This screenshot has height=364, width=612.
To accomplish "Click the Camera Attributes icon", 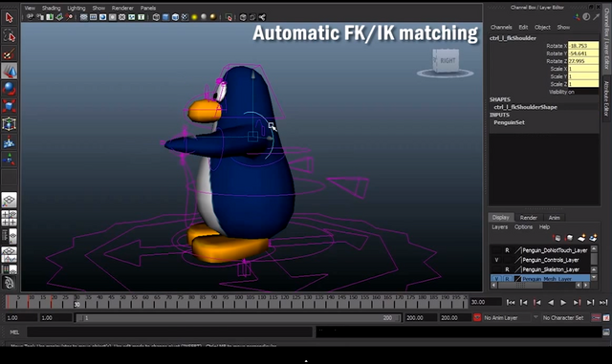I will [40, 17].
